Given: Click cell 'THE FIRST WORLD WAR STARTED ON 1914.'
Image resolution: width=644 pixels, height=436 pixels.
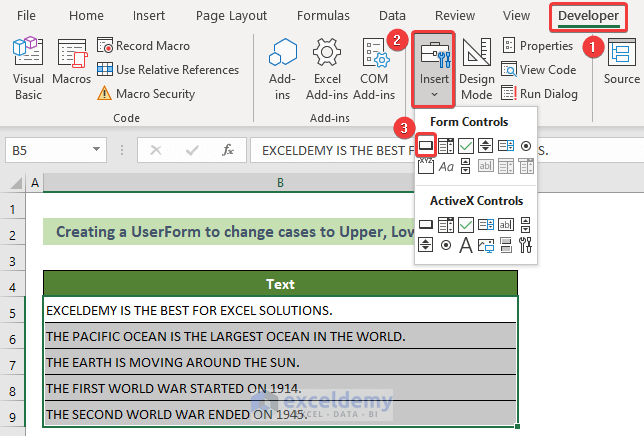Looking at the screenshot, I should [280, 388].
